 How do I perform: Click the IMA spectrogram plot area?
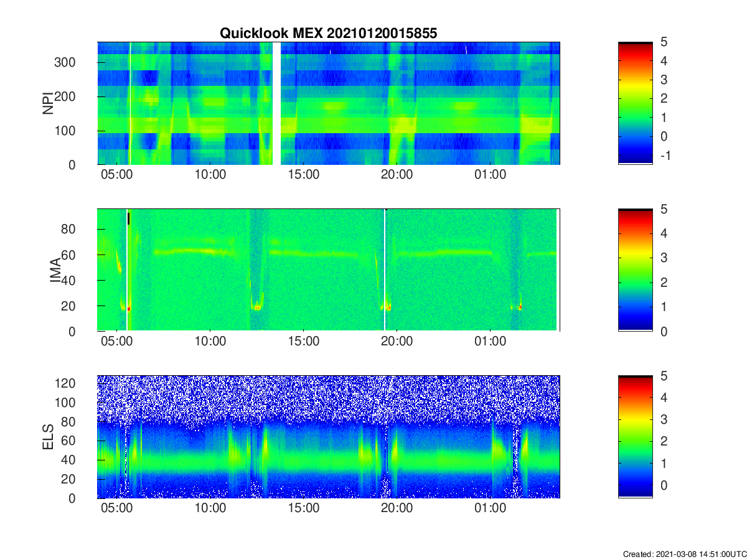(329, 270)
